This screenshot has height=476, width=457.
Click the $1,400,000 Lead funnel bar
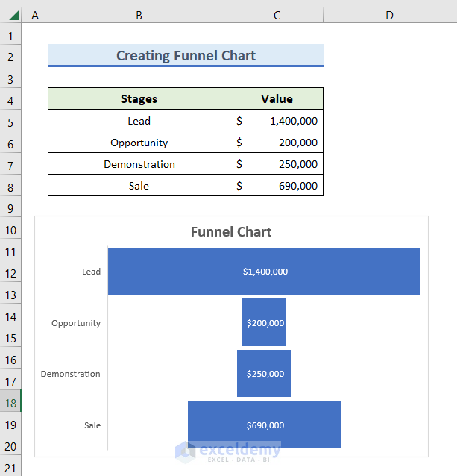click(264, 272)
